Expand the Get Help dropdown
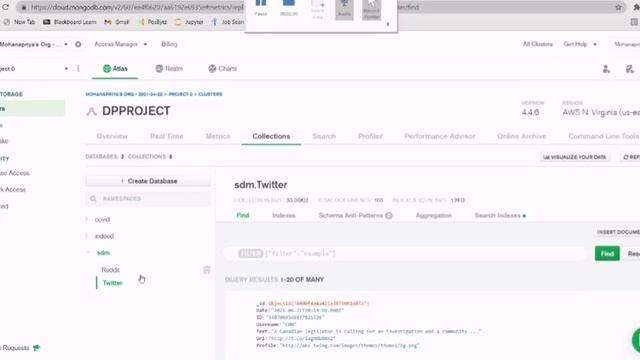The width and height of the screenshot is (640, 360). pyautogui.click(x=580, y=44)
